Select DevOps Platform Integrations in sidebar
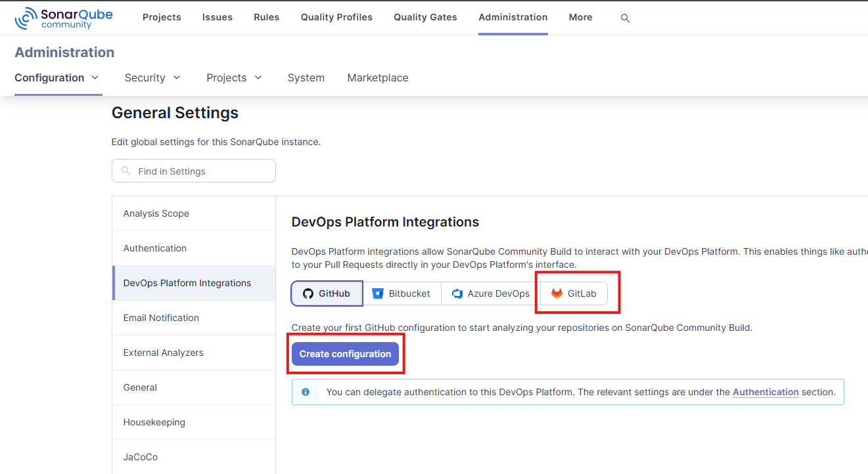Viewport: 868px width, 474px height. click(x=194, y=283)
